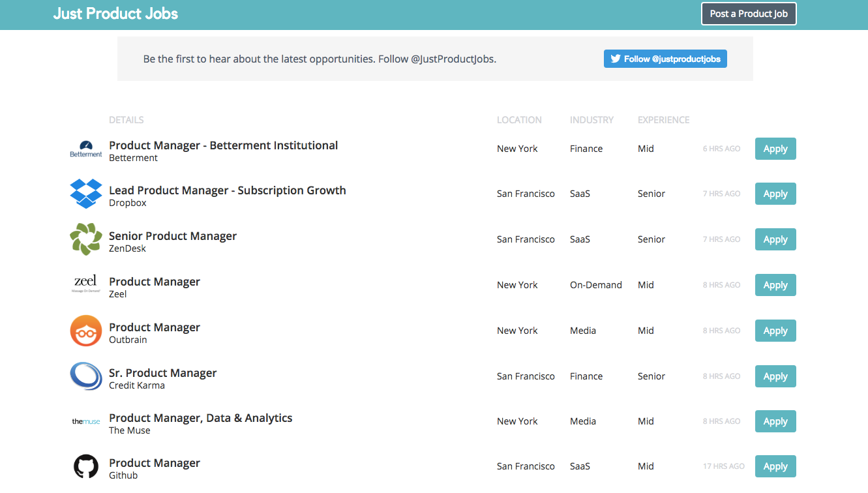Click the ZenDesk logo icon
Viewport: 868px width, 493px height.
point(86,239)
